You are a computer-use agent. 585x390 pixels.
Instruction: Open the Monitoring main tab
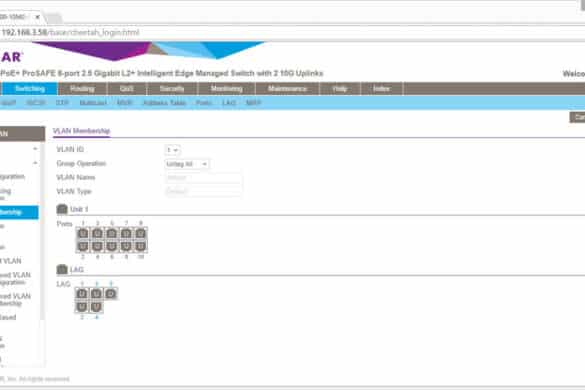226,89
